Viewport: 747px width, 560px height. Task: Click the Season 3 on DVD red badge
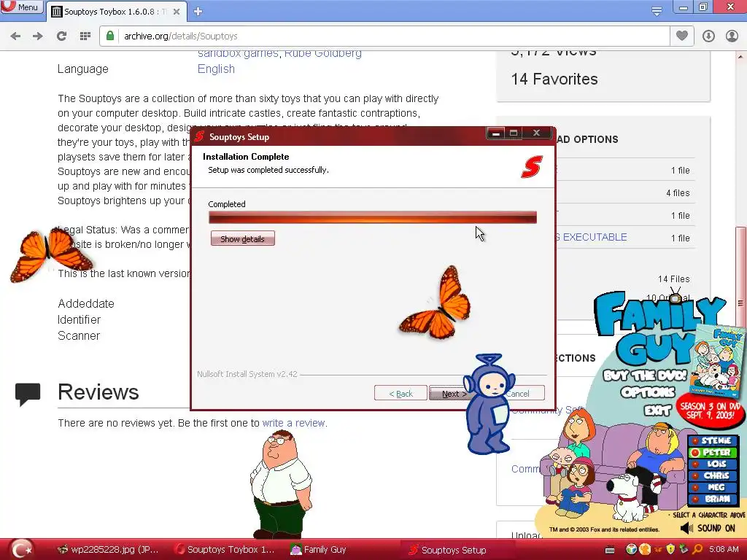click(710, 411)
